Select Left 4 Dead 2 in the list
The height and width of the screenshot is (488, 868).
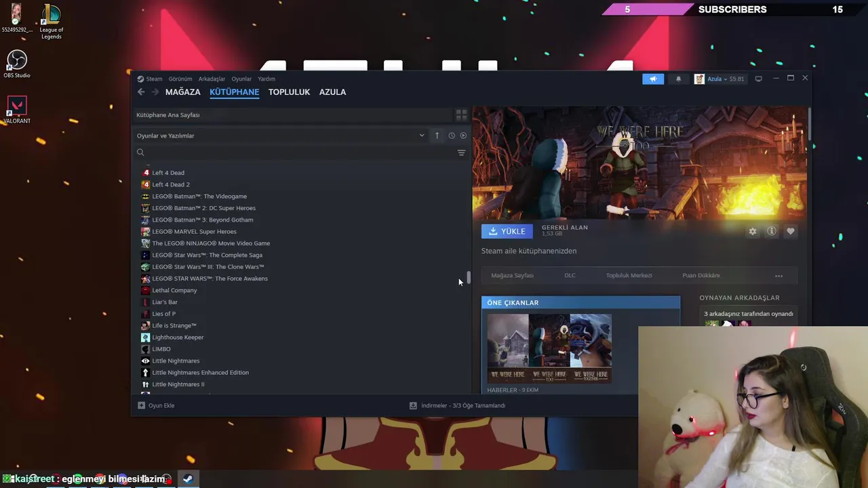[171, 184]
